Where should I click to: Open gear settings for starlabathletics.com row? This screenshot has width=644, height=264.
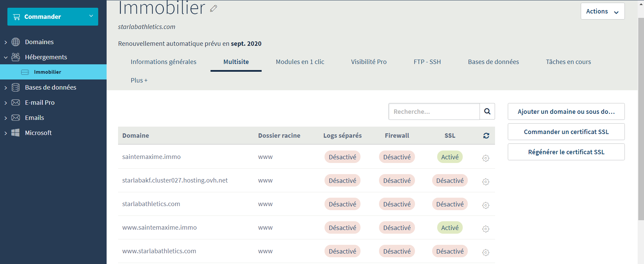486,205
